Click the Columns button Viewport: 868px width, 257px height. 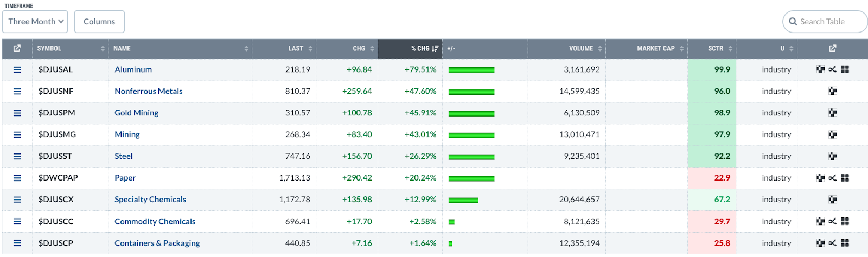(x=99, y=22)
